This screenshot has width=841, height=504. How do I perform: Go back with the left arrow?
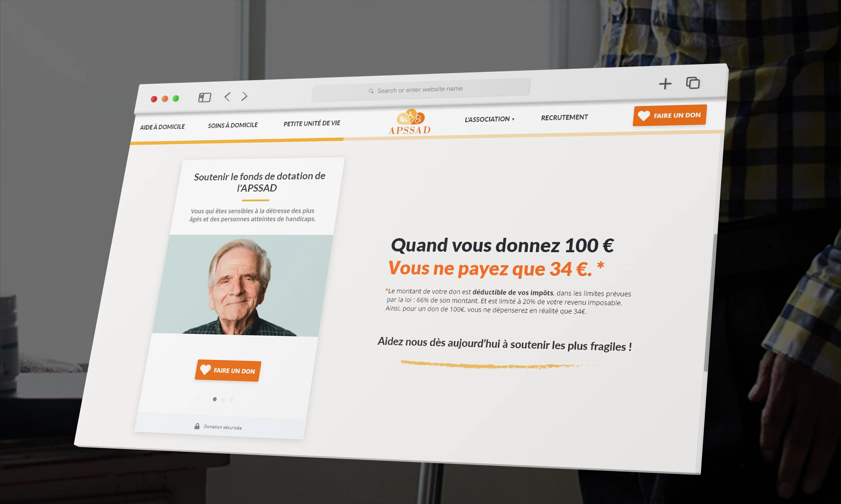click(227, 97)
